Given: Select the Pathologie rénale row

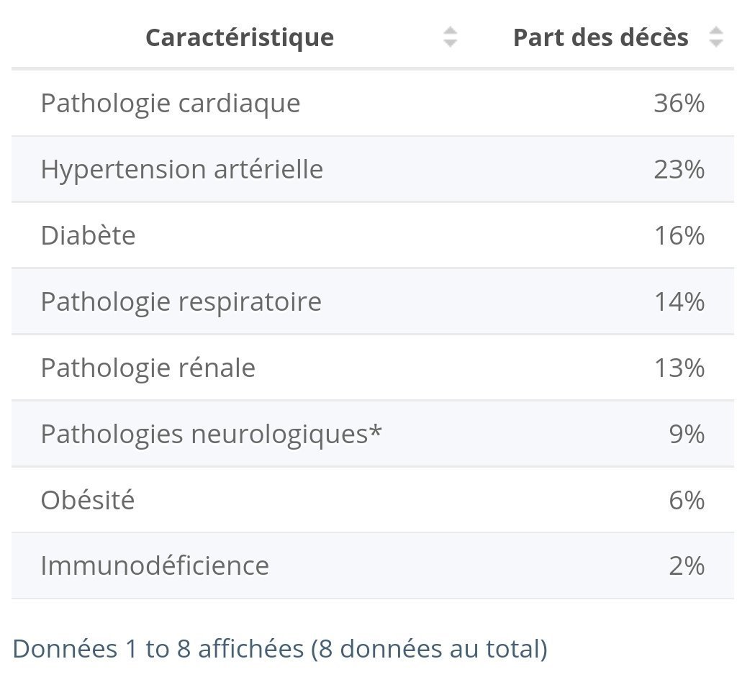Looking at the screenshot, I should point(372,368).
